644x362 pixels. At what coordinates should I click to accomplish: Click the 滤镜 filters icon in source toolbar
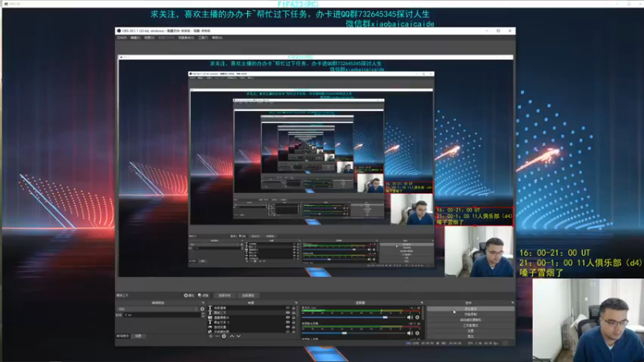[x=204, y=295]
